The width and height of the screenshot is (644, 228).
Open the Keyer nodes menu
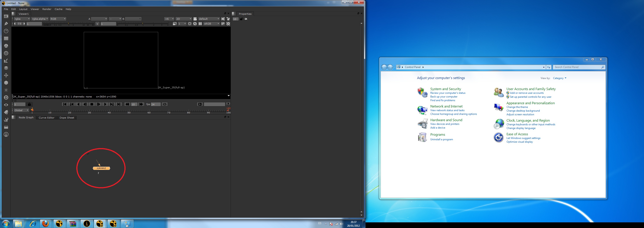(6, 61)
